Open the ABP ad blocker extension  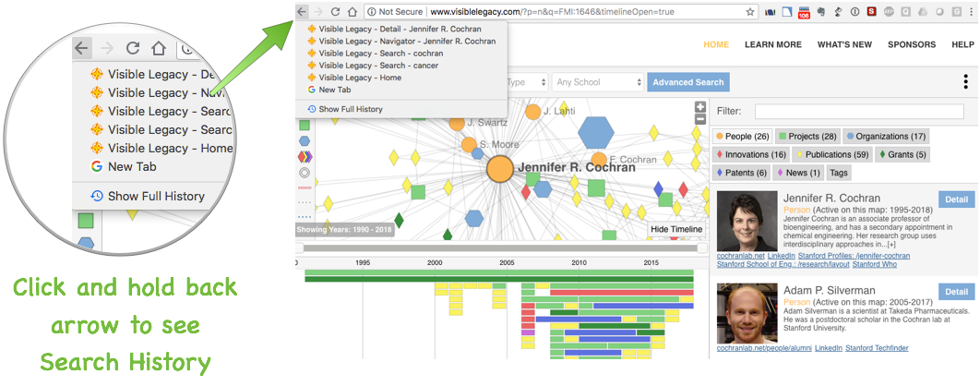click(x=888, y=11)
